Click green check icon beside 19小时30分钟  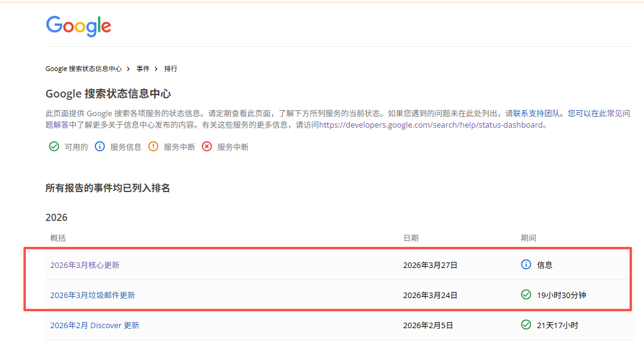click(526, 294)
